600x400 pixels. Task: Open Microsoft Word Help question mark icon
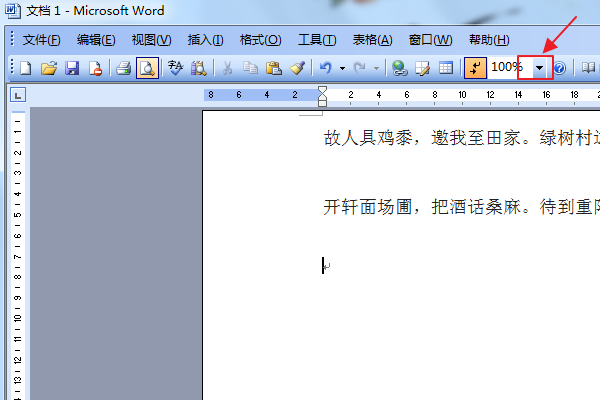(x=559, y=68)
